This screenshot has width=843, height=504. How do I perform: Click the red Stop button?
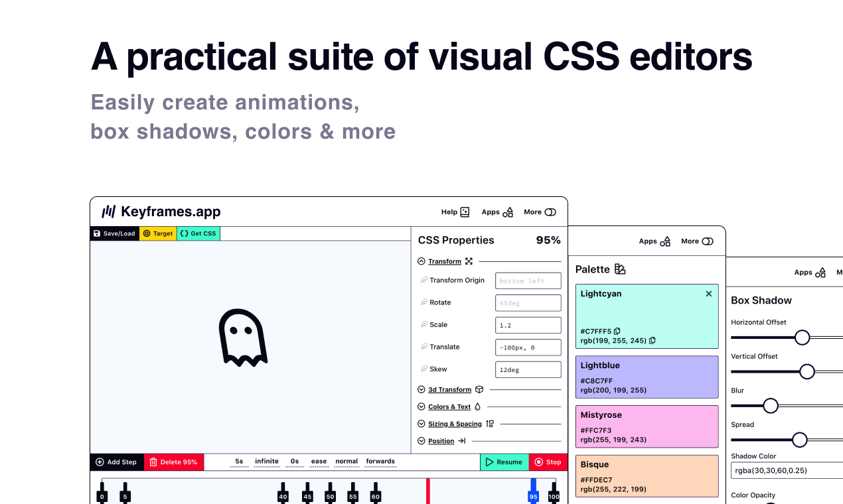tap(548, 462)
